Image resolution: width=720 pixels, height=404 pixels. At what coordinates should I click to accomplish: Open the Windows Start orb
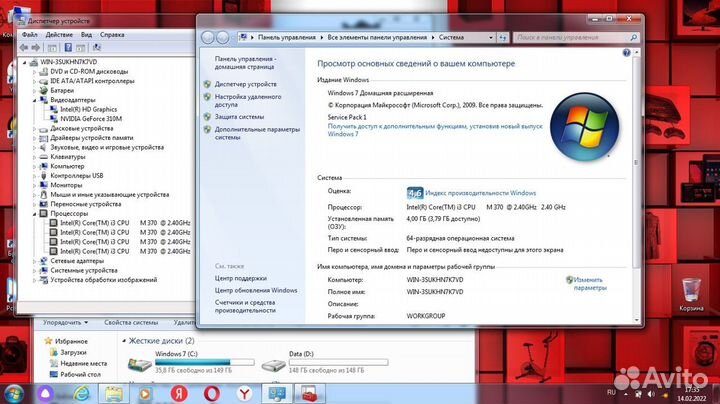pyautogui.click(x=13, y=394)
